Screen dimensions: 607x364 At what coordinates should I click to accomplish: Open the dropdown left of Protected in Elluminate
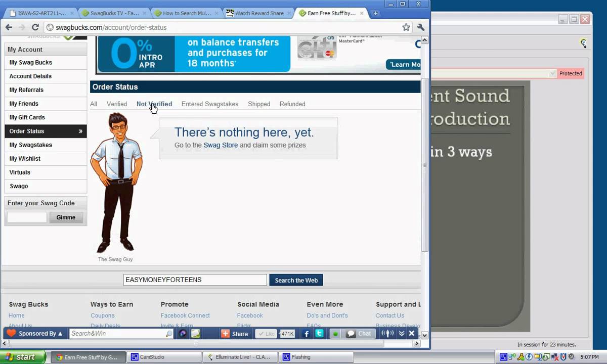pos(552,74)
